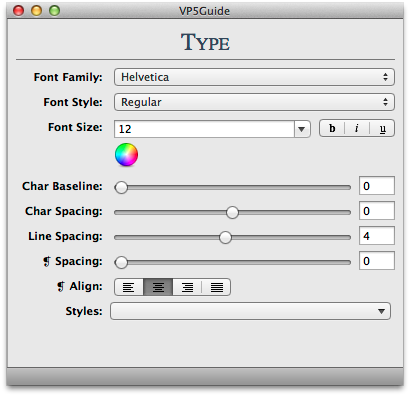Click the Font Size label
The image size is (410, 396).
pos(75,127)
